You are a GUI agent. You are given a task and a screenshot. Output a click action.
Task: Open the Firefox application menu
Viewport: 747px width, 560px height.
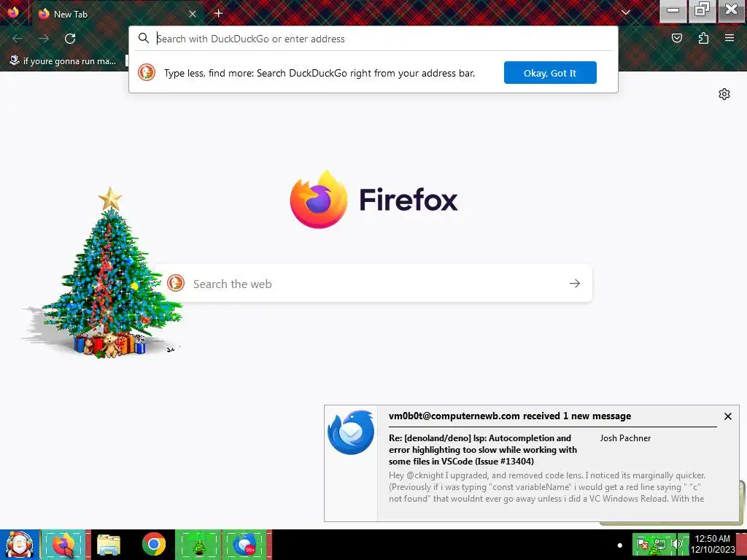pyautogui.click(x=729, y=38)
